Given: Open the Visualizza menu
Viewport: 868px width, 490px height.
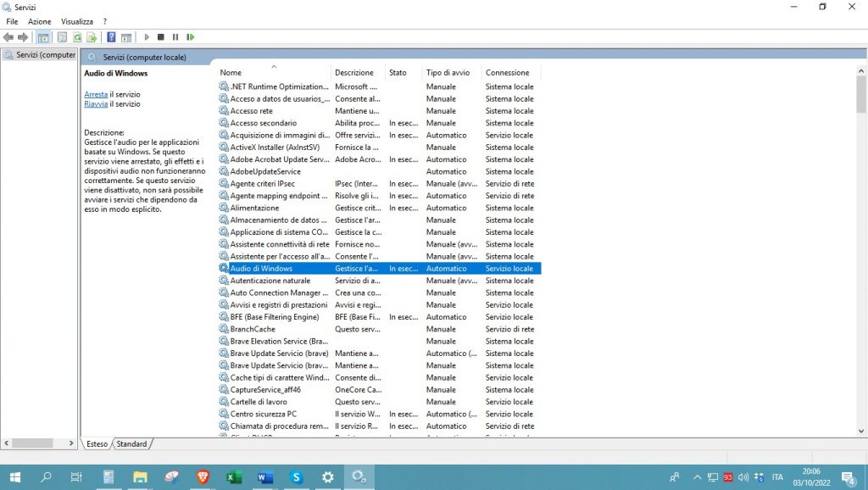Looking at the screenshot, I should 76,21.
